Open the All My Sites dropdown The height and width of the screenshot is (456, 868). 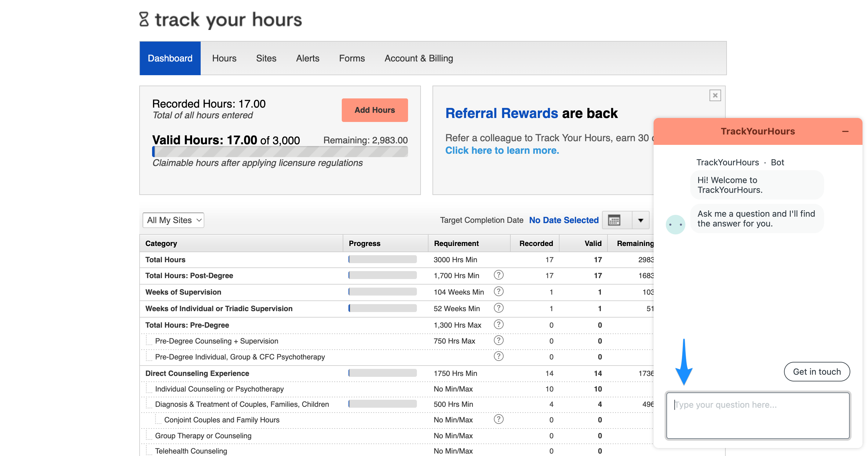coord(173,220)
